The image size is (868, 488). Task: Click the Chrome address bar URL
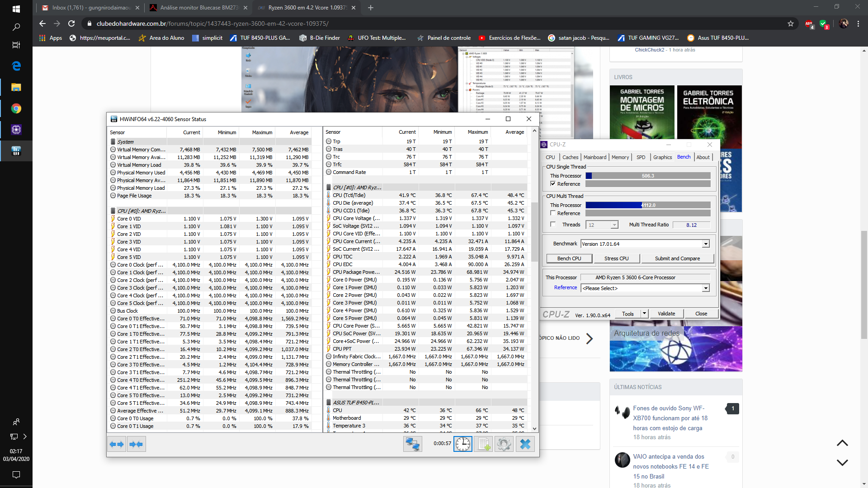tap(212, 23)
